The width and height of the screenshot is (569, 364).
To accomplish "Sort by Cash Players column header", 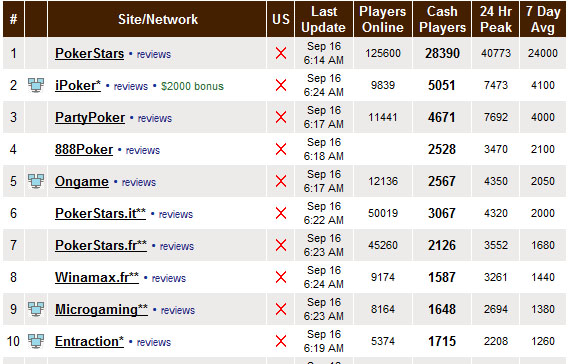I will [x=442, y=19].
